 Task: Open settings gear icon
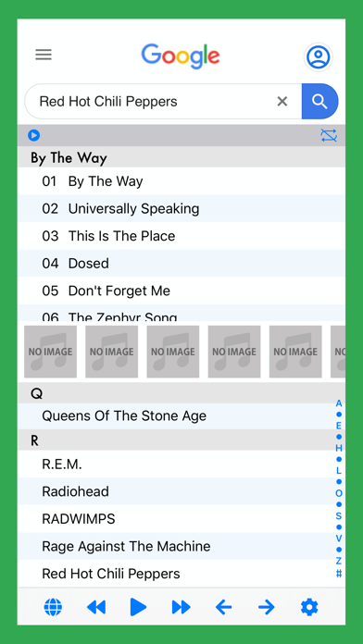[x=309, y=607]
